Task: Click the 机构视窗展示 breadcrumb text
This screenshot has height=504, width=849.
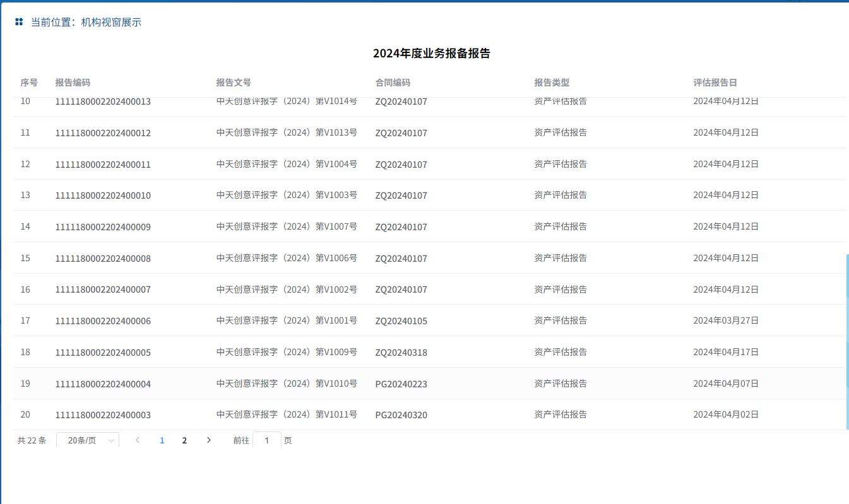Action: coord(111,22)
